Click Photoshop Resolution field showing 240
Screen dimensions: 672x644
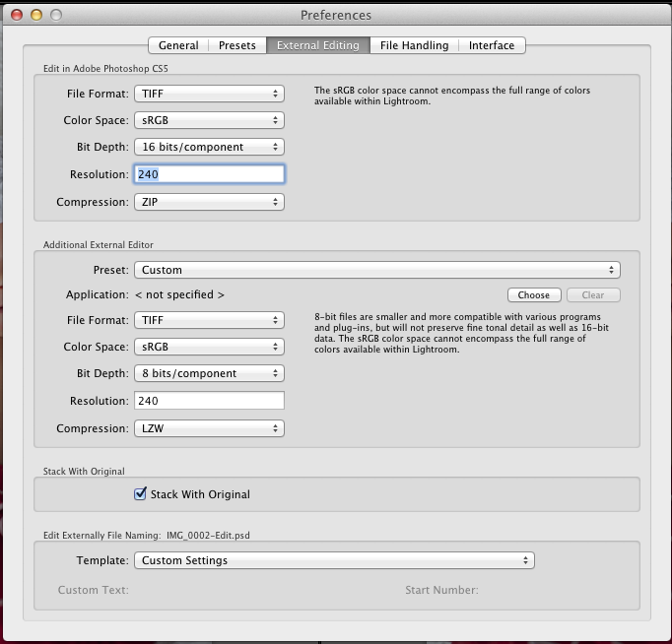(208, 174)
